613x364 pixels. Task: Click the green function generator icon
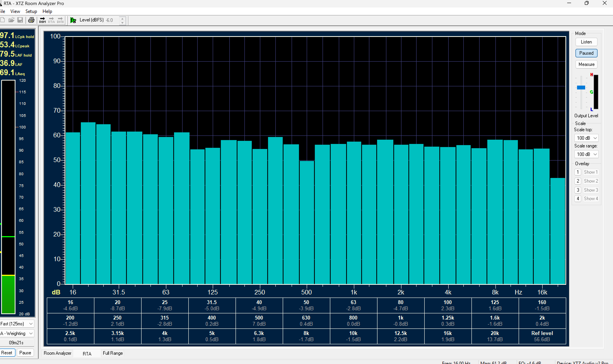click(x=73, y=20)
